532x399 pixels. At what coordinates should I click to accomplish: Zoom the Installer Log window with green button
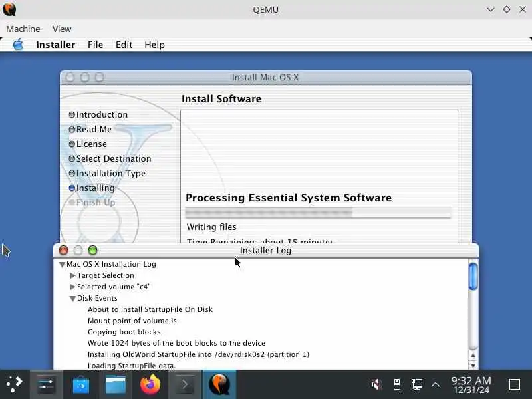pyautogui.click(x=92, y=251)
